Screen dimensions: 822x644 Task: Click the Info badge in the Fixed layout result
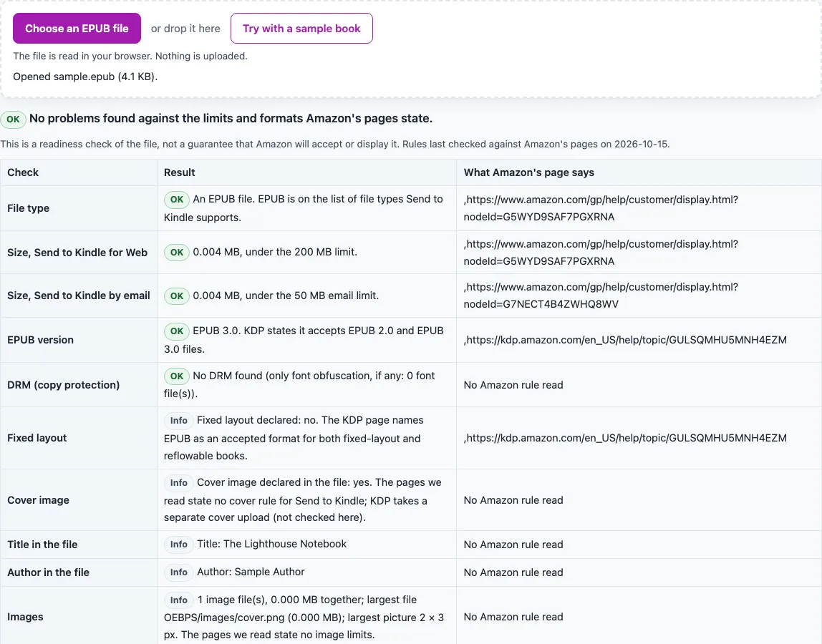point(179,421)
